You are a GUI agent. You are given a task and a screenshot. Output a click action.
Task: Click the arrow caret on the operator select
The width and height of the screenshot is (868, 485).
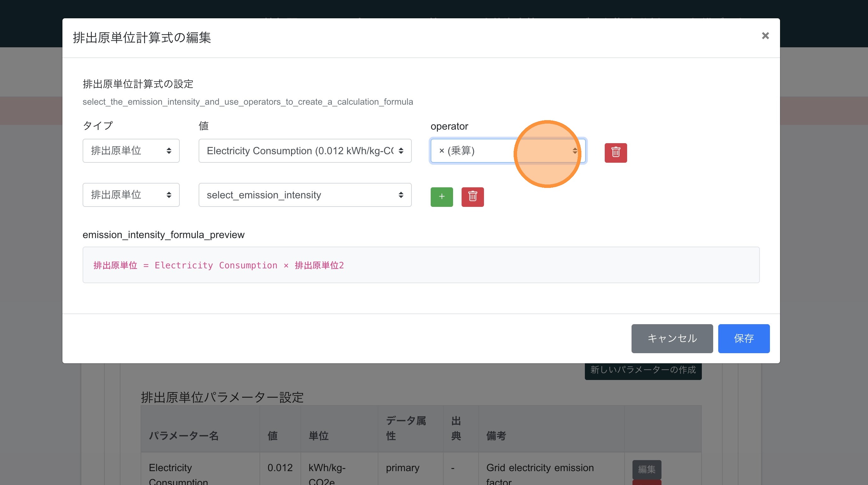(574, 151)
